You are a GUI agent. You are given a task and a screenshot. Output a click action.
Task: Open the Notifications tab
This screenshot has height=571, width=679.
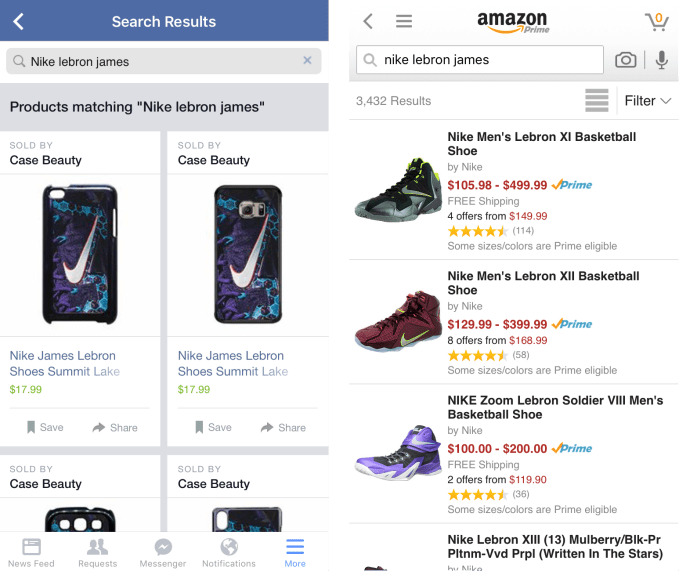point(229,552)
